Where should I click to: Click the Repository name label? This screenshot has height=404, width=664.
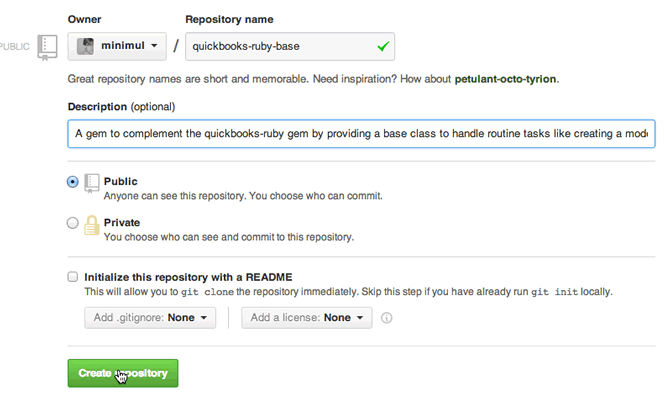tap(229, 19)
